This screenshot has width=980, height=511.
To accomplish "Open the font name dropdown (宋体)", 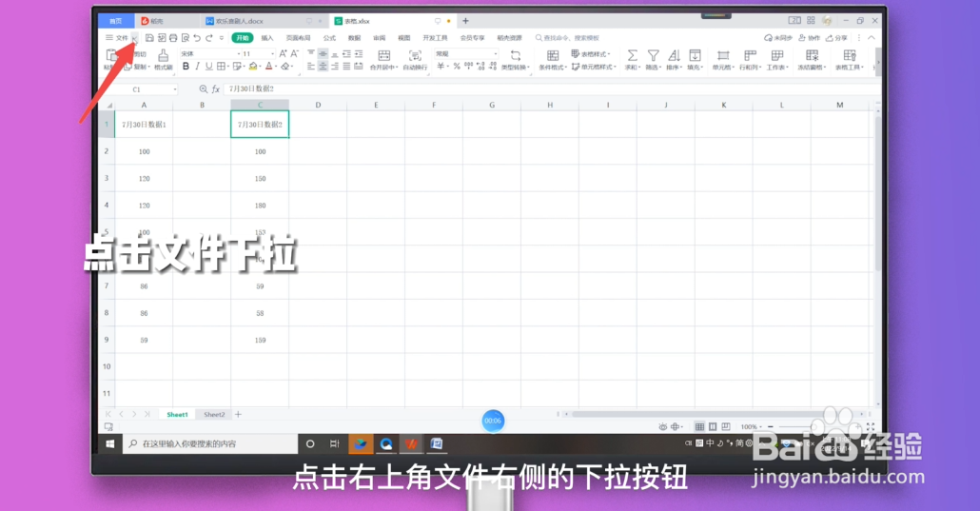I will [238, 54].
